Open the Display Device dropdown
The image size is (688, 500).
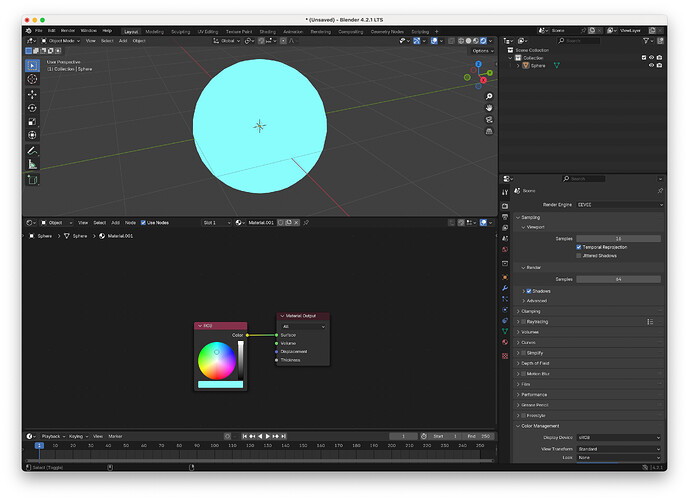(x=618, y=438)
